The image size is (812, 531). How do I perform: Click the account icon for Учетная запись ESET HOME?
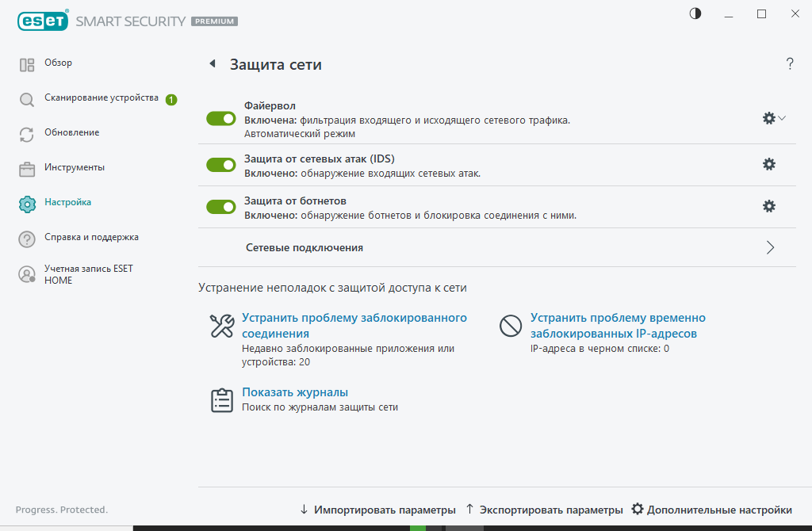pyautogui.click(x=27, y=274)
